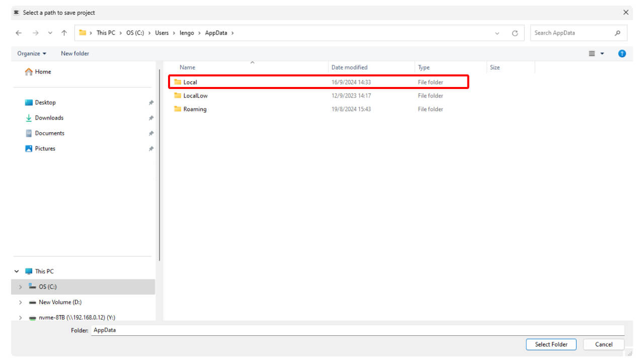
Task: Open the view options dropdown arrow
Action: [x=602, y=54]
